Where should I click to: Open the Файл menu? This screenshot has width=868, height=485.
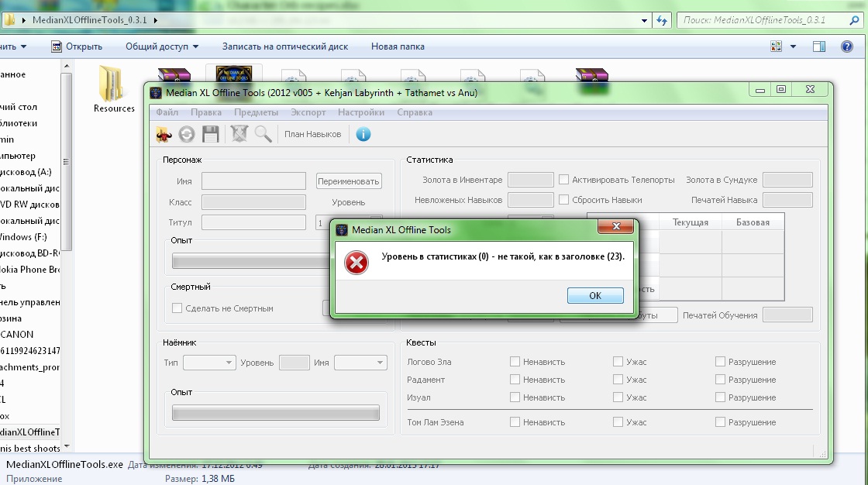(167, 112)
